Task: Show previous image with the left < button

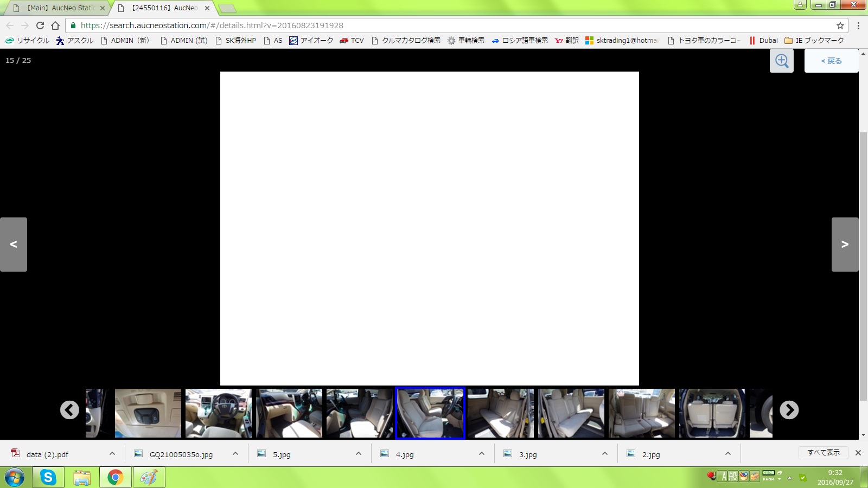Action: pos(14,245)
